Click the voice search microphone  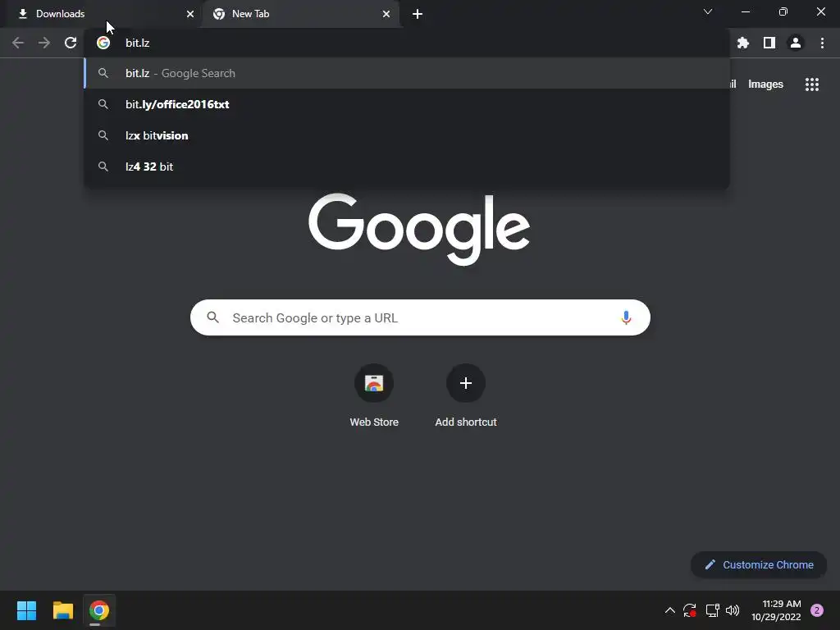coord(626,317)
